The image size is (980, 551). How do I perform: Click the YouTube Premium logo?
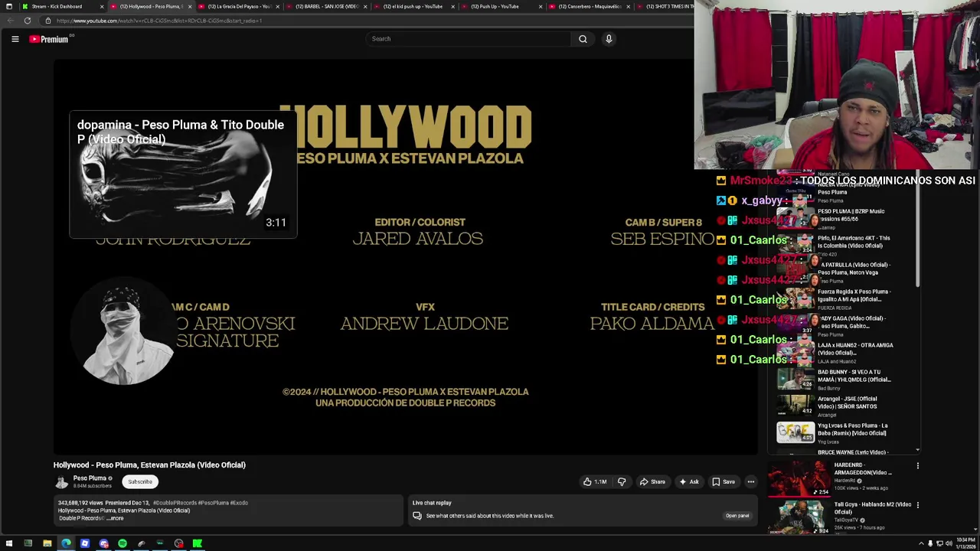point(50,39)
